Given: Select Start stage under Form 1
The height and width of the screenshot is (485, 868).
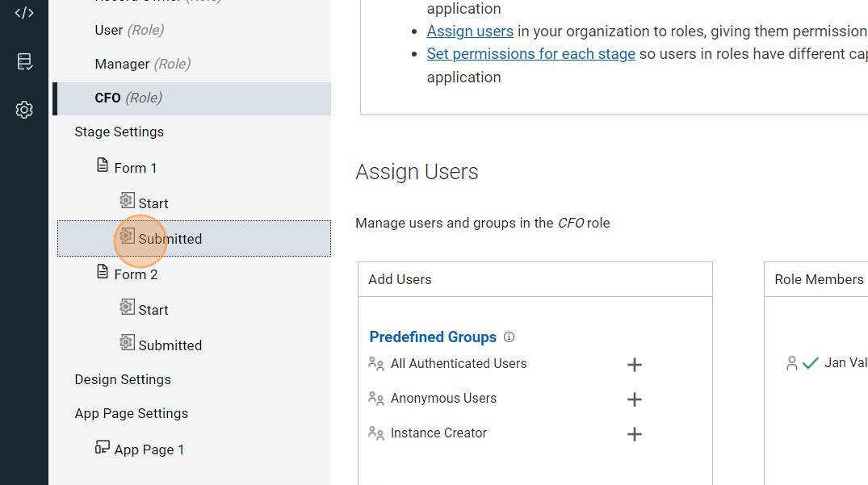Looking at the screenshot, I should coord(153,203).
